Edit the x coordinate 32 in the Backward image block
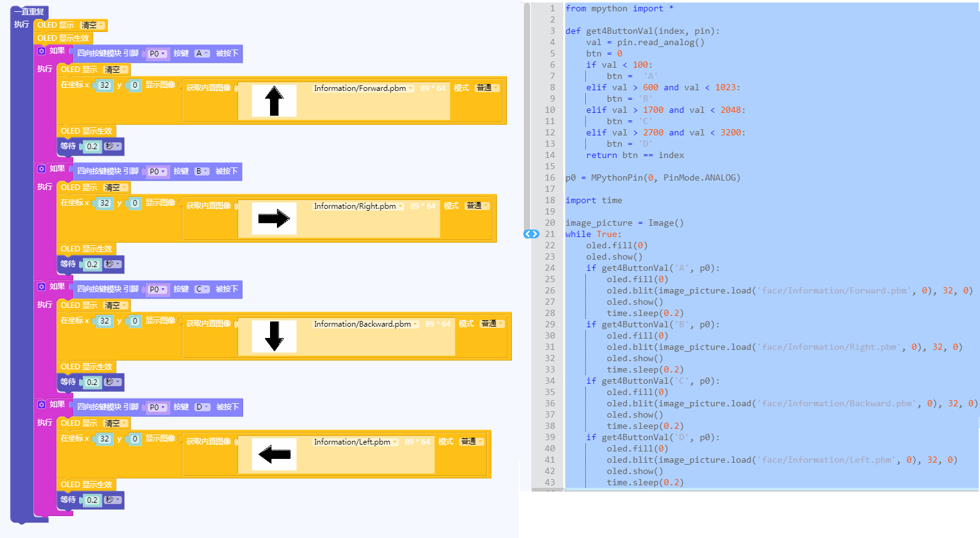Image resolution: width=980 pixels, height=538 pixels. (x=105, y=321)
